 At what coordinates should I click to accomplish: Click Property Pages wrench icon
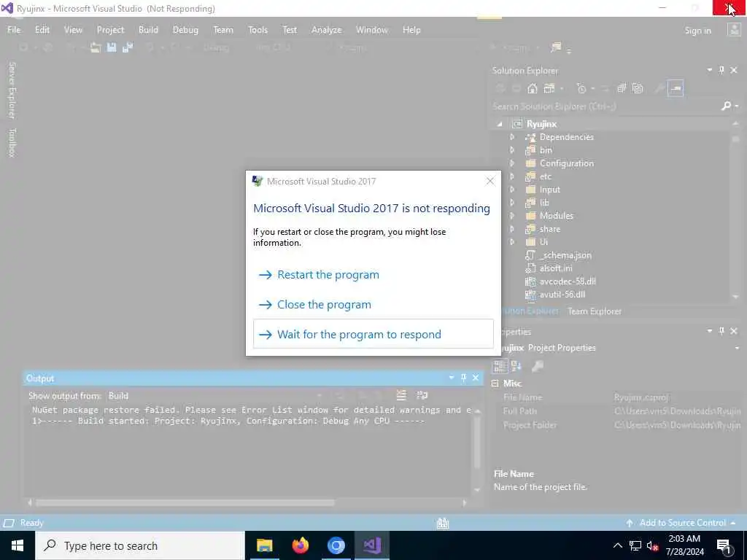click(538, 366)
